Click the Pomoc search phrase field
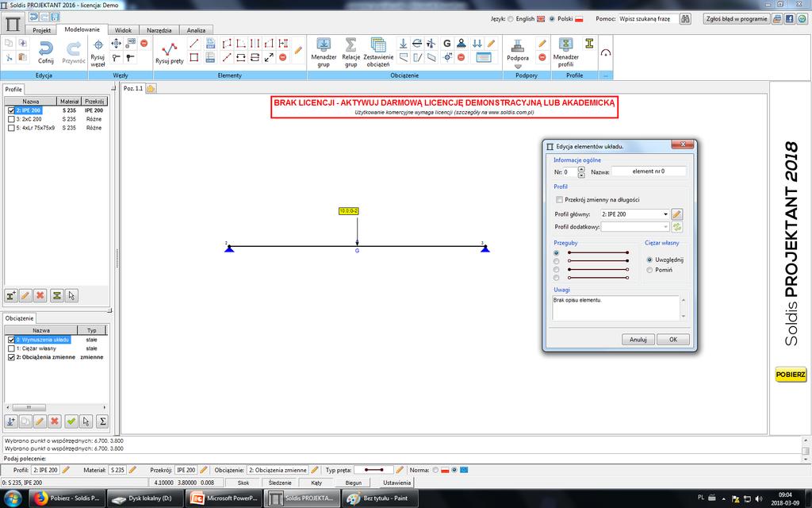The height and width of the screenshot is (508, 812). tap(647, 19)
